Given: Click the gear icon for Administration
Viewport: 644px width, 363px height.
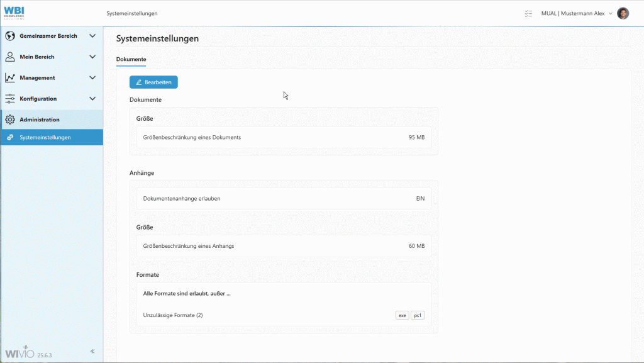Looking at the screenshot, I should (x=11, y=119).
